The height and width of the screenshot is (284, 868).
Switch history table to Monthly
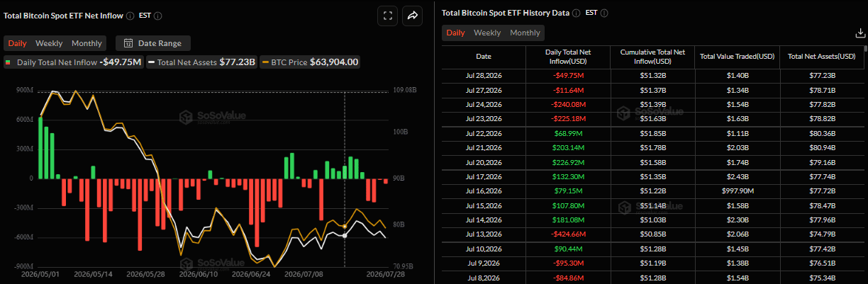tap(525, 33)
